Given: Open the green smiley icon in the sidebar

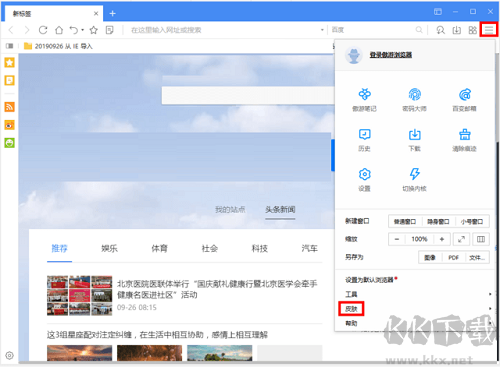Looking at the screenshot, I should click(9, 143).
